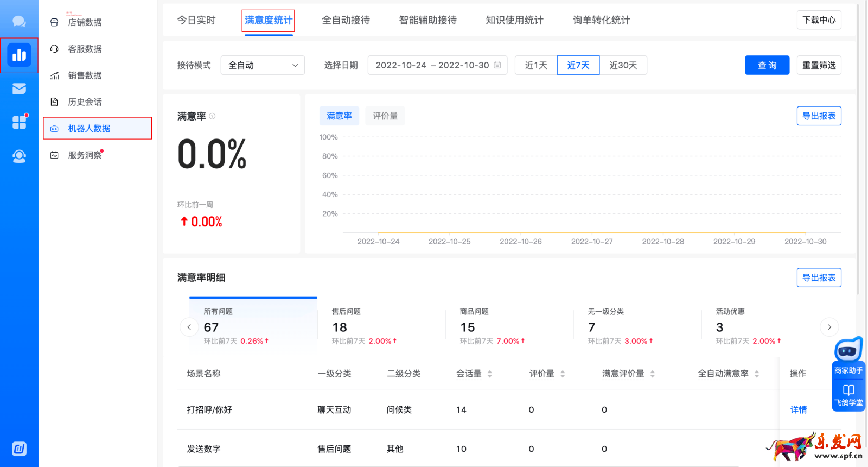The image size is (868, 467).
Task: Click the customer service agent icon
Action: 19,156
